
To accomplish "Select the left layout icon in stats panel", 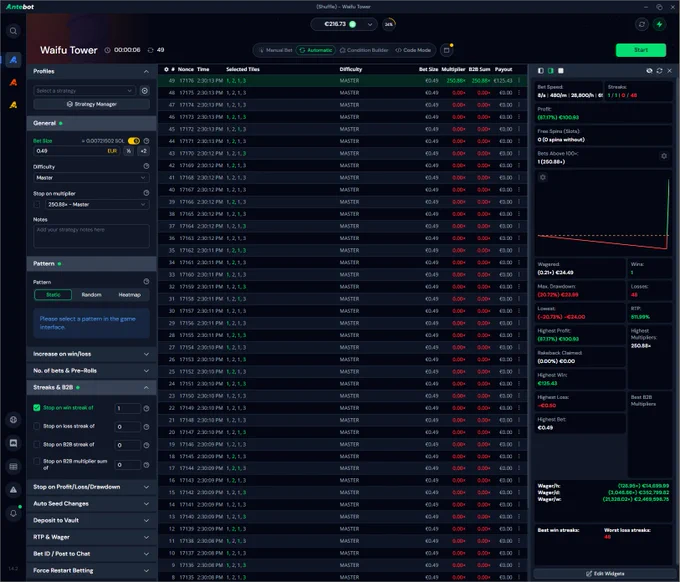I will (x=541, y=71).
